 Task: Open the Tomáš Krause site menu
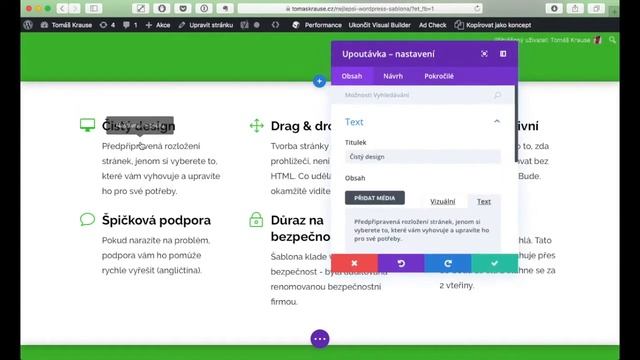pos(66,25)
